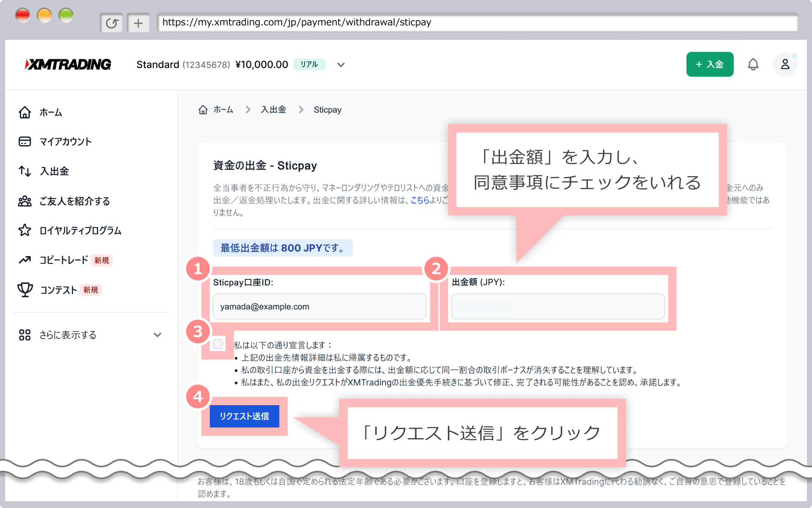Select Sticpay in the breadcrumb

click(327, 110)
